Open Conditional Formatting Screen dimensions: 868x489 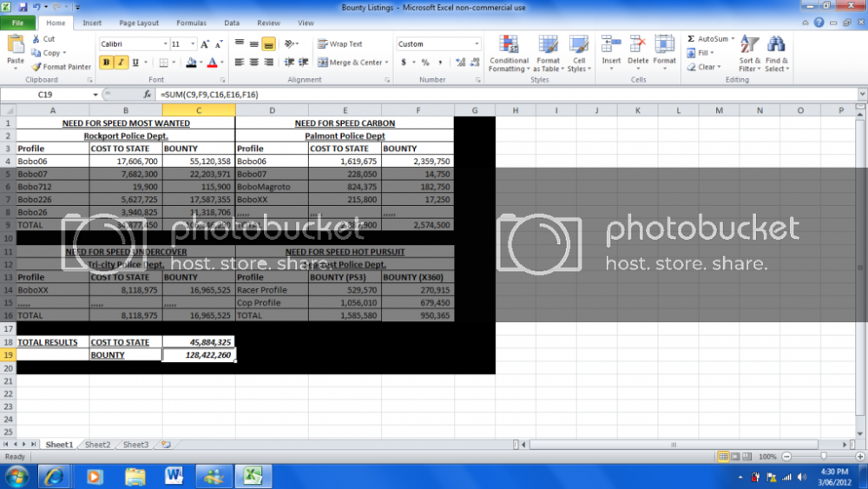pyautogui.click(x=509, y=54)
